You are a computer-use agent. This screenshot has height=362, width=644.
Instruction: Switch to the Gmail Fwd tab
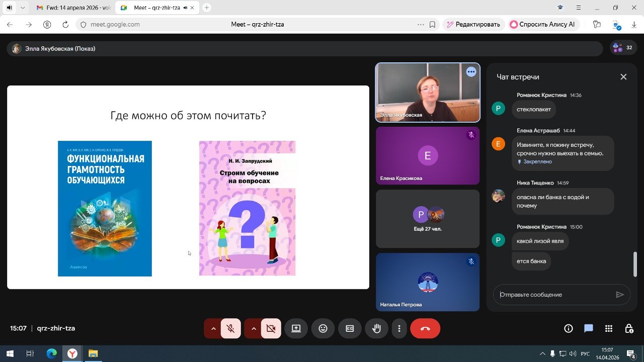(x=73, y=8)
